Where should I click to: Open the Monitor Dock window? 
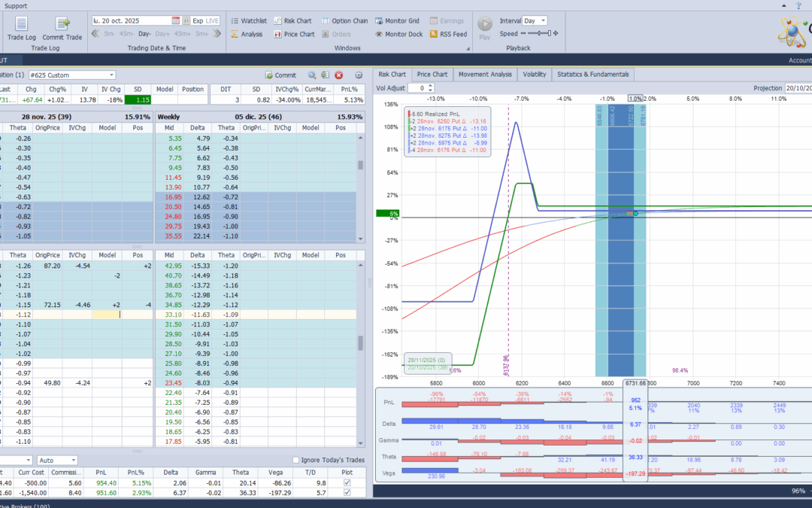(398, 34)
